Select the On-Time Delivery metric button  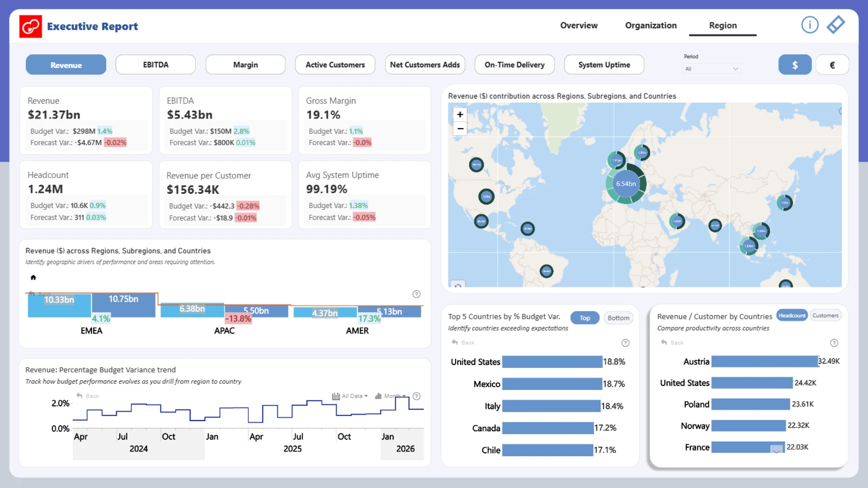pyautogui.click(x=514, y=65)
